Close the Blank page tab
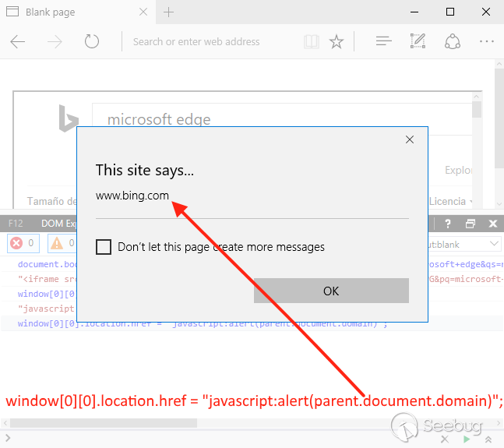The width and height of the screenshot is (504, 448). 143,12
